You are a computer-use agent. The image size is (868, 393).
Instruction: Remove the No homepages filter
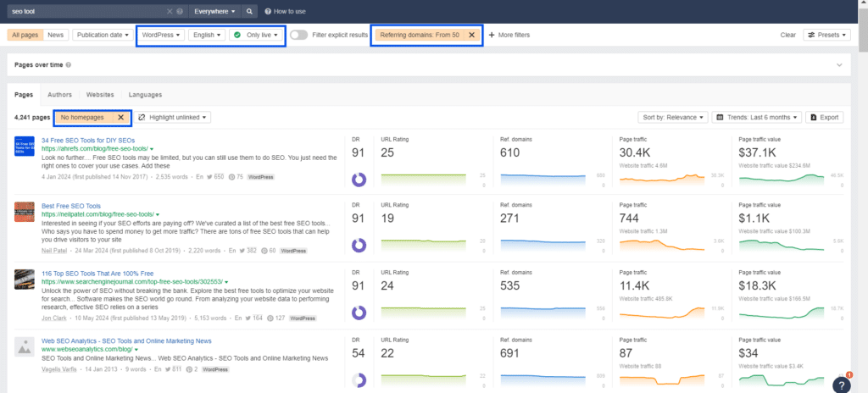[x=120, y=118]
